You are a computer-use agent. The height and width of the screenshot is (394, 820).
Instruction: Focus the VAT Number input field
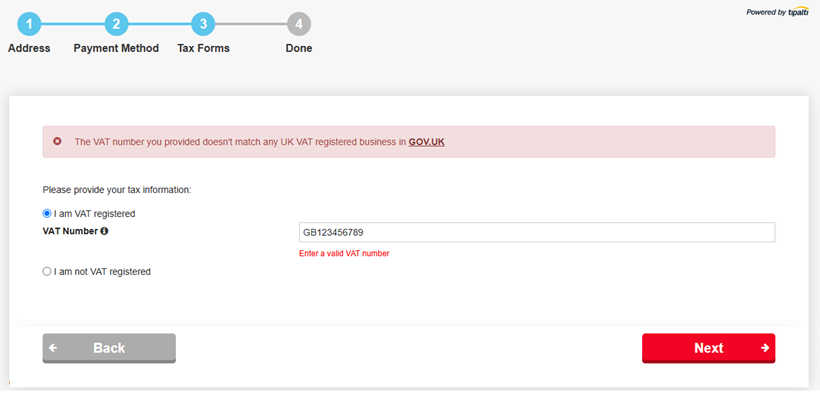[537, 232]
